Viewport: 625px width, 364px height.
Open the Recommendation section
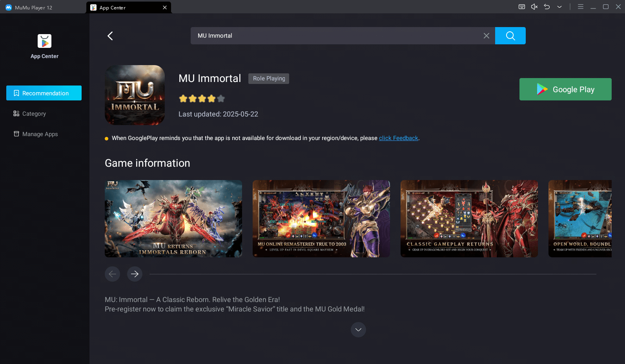coord(44,93)
